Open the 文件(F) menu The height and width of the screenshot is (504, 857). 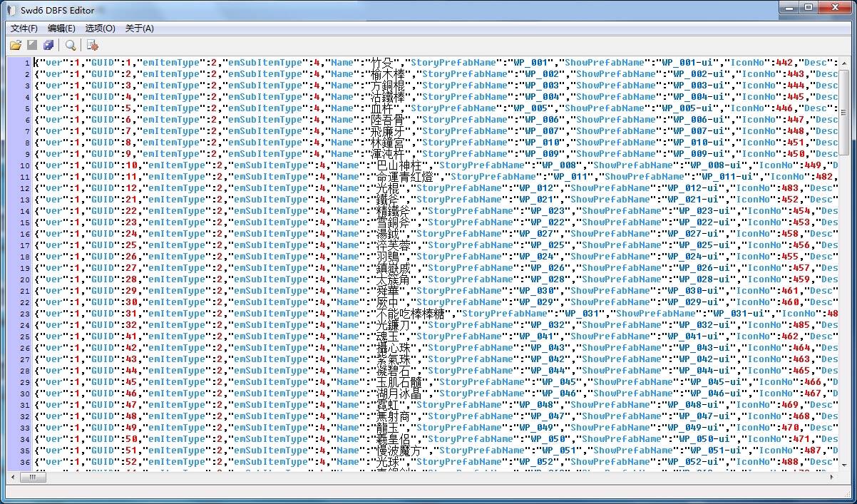coord(24,29)
